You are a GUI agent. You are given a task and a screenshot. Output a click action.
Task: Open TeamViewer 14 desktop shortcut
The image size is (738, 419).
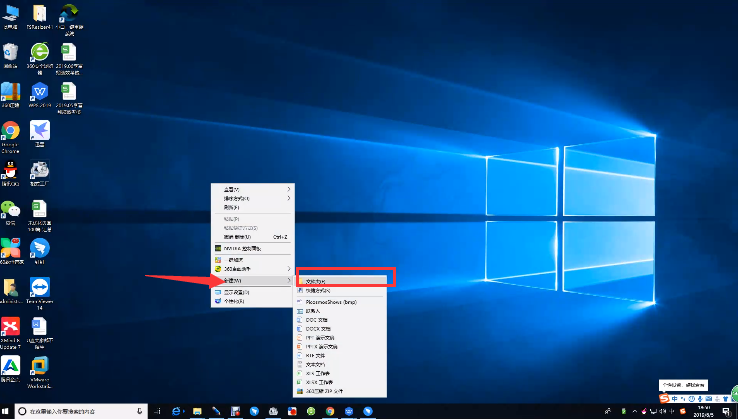point(41,288)
